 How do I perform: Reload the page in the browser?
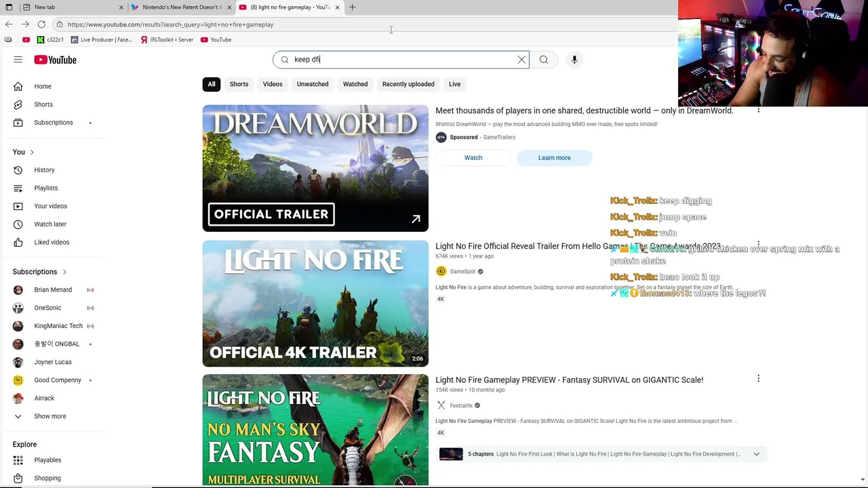coord(41,24)
